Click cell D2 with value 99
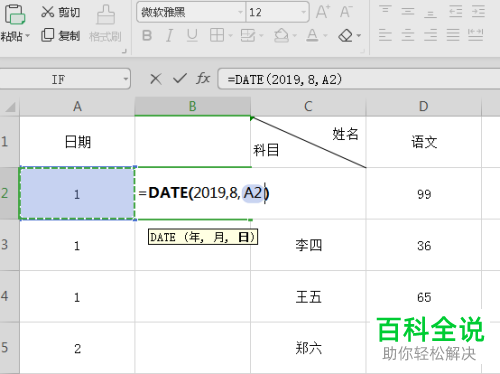 pos(424,194)
